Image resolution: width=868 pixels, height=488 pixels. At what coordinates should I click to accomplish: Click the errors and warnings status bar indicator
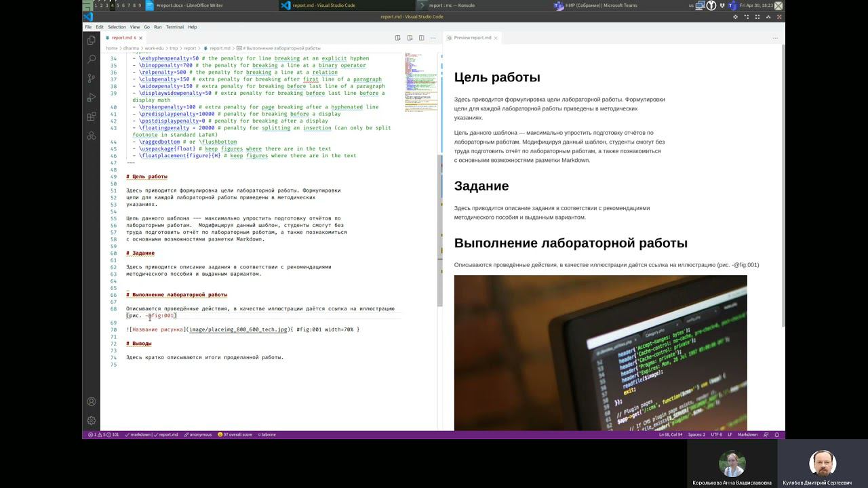tap(104, 434)
